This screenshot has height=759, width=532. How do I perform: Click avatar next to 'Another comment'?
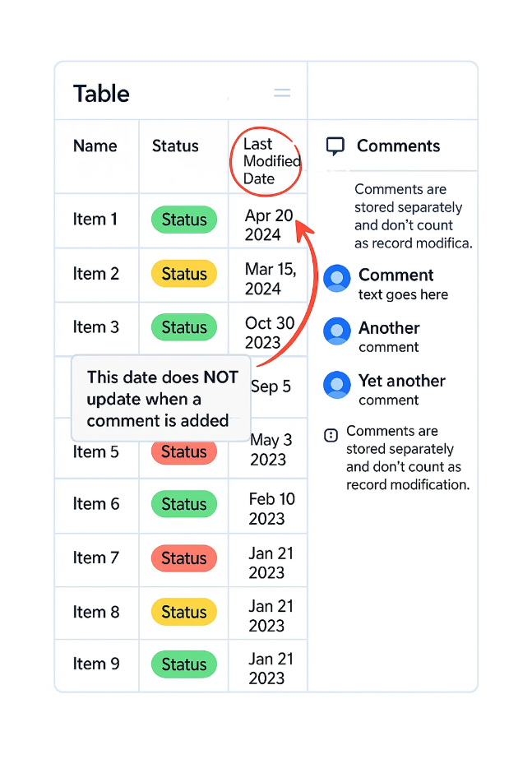[x=337, y=331]
